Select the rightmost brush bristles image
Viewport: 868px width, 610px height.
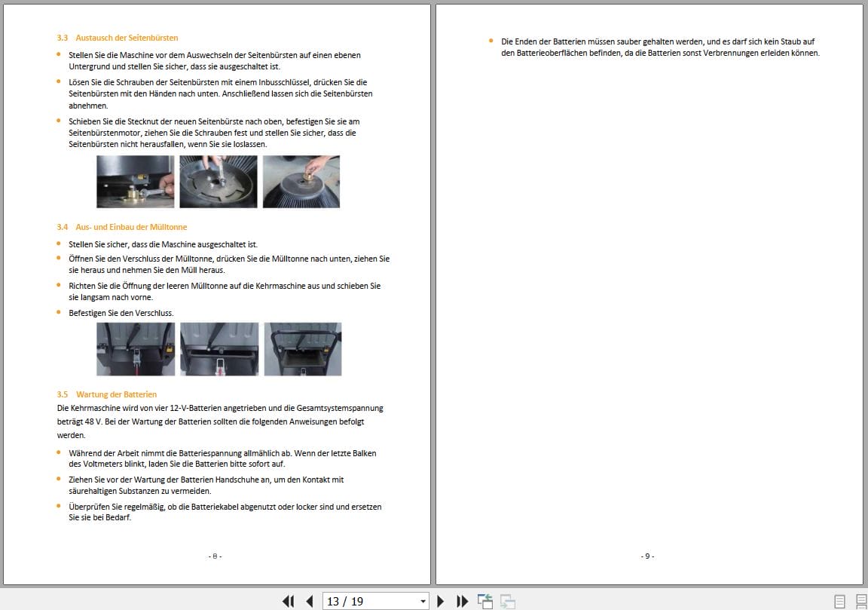pyautogui.click(x=301, y=181)
